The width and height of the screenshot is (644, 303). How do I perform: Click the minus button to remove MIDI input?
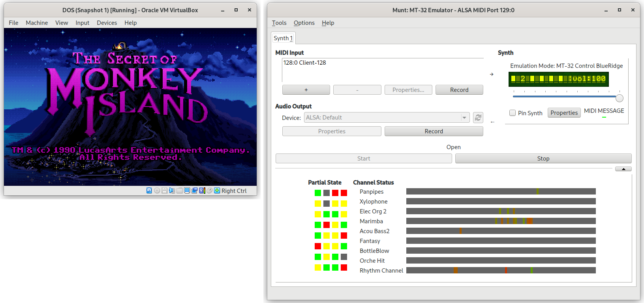(x=357, y=90)
